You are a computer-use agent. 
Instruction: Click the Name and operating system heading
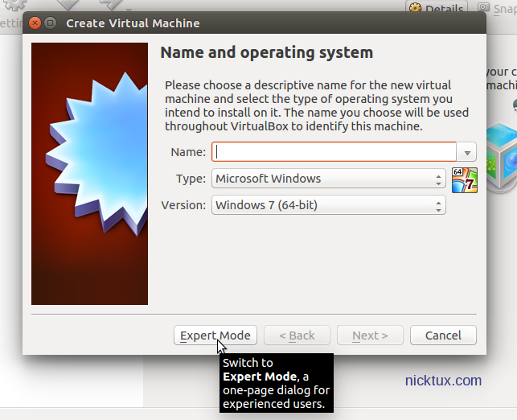[x=267, y=53]
